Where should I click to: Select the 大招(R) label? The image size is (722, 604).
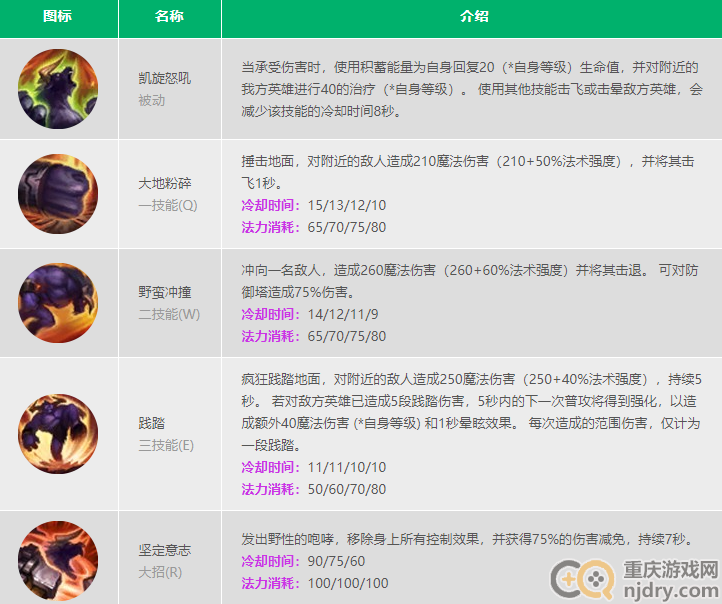[160, 572]
